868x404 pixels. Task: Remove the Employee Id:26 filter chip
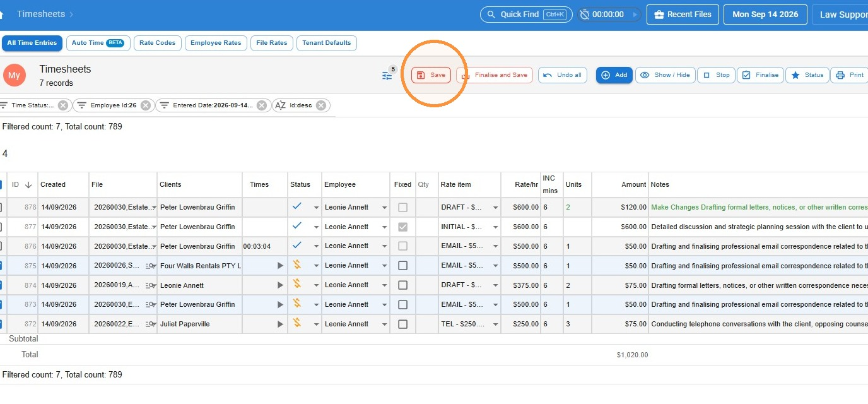pos(146,105)
